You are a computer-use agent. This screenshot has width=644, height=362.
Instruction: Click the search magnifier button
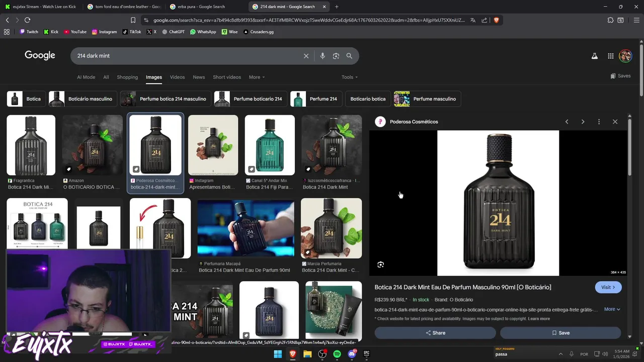(x=349, y=56)
